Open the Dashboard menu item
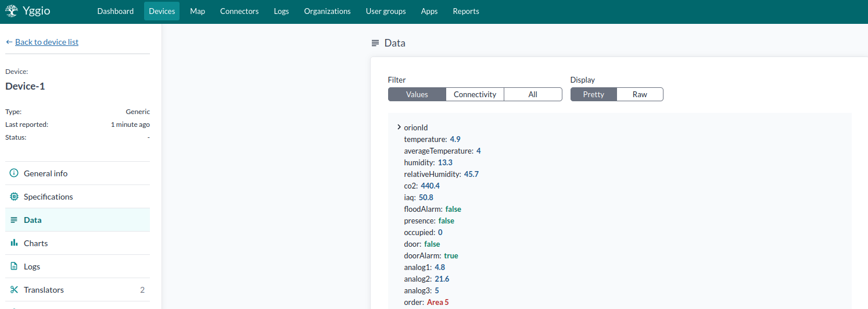868x309 pixels. click(x=116, y=11)
